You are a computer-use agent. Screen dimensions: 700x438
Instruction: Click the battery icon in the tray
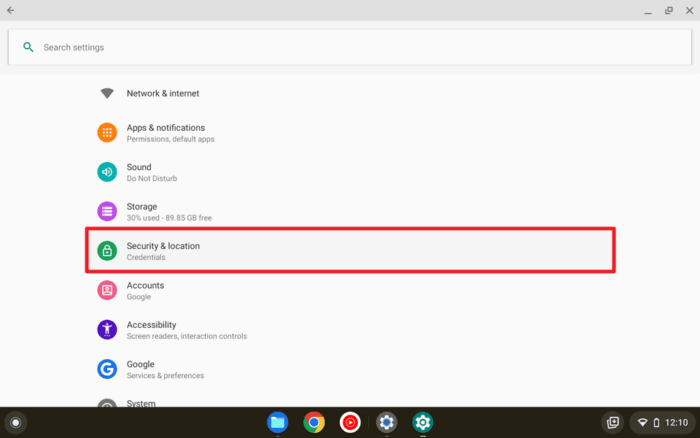[x=656, y=422]
